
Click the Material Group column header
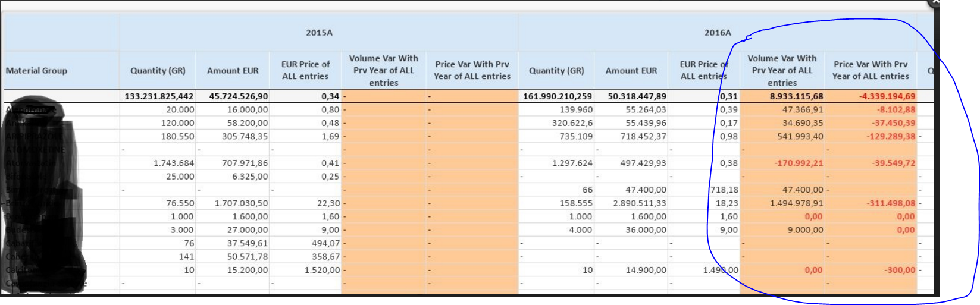36,71
